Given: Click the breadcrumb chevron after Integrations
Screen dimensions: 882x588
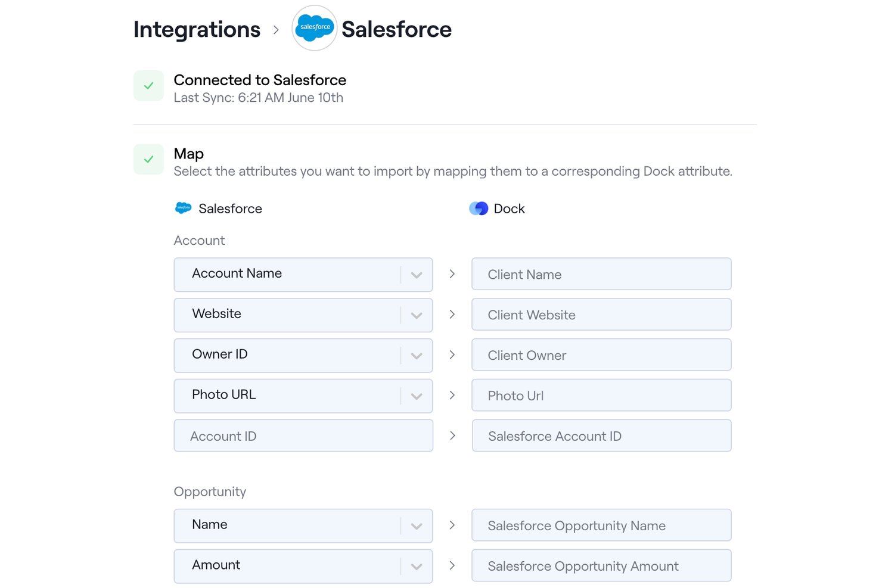Looking at the screenshot, I should pos(276,29).
